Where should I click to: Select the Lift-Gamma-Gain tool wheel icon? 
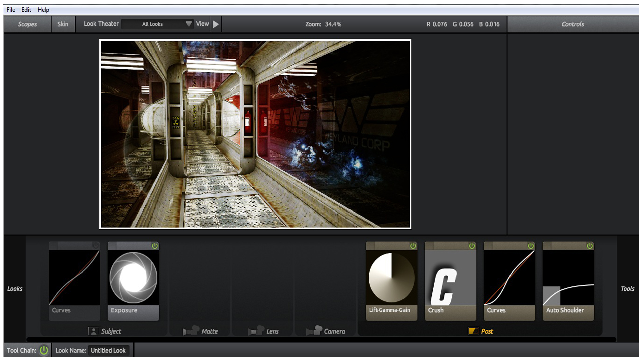coord(391,278)
